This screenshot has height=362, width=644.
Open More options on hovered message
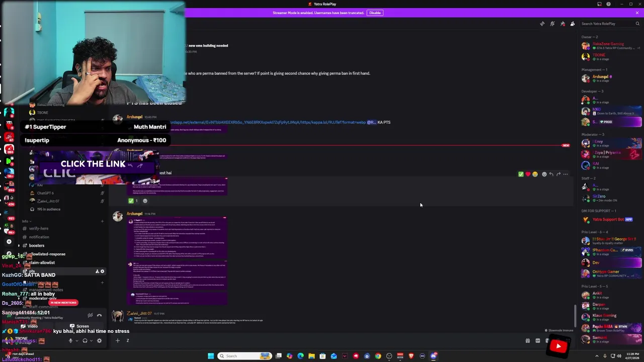566,174
